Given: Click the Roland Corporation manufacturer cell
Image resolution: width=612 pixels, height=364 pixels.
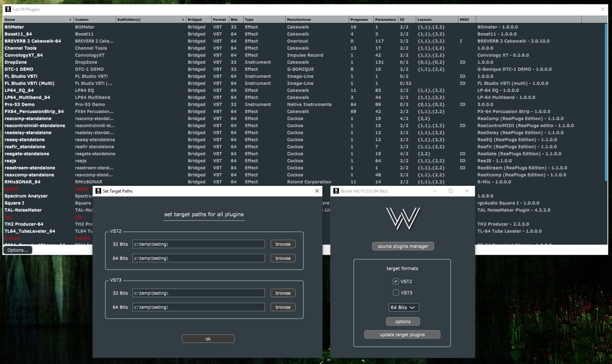Looking at the screenshot, I should coord(309,182).
